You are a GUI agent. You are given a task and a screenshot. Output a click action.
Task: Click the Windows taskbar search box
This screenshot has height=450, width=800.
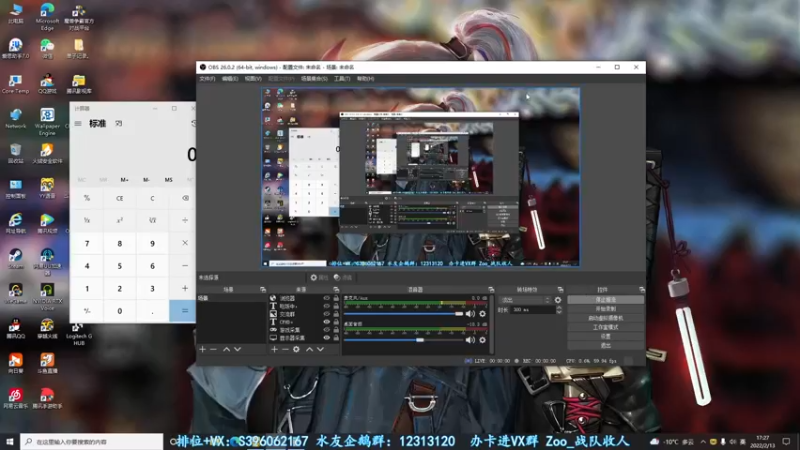point(92,441)
